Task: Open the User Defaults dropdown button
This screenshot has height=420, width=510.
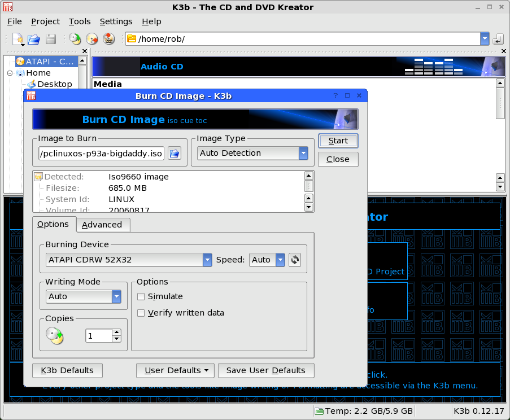Action: click(x=175, y=370)
